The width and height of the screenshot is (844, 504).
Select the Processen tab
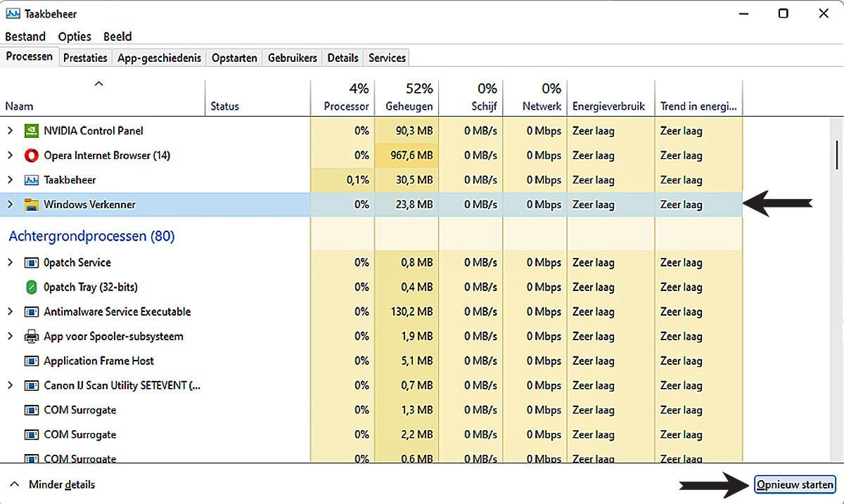(x=30, y=57)
